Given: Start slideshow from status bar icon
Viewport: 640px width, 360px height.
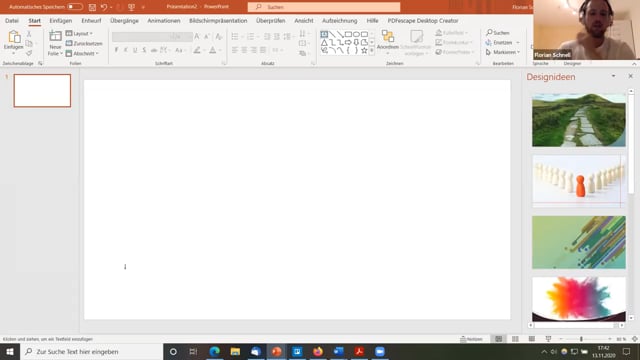Looking at the screenshot, I should 548,339.
